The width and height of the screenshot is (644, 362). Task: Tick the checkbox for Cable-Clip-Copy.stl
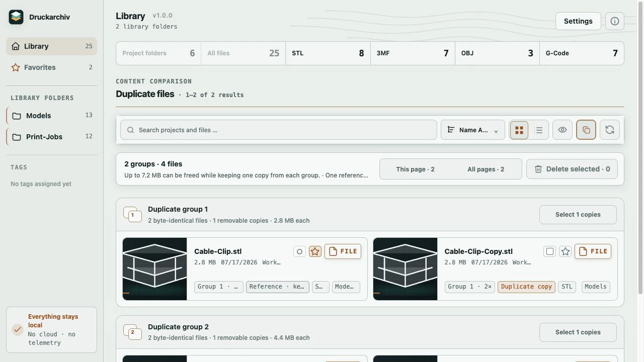tap(550, 251)
